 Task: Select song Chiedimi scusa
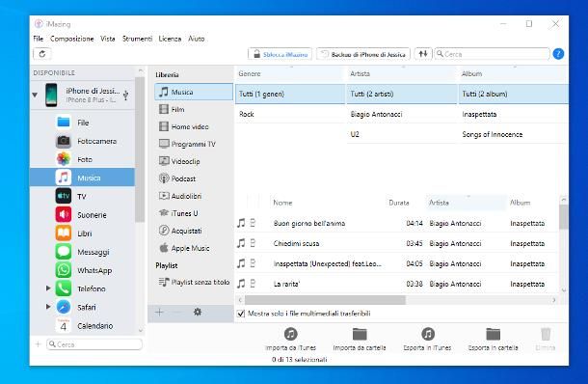pyautogui.click(x=397, y=243)
